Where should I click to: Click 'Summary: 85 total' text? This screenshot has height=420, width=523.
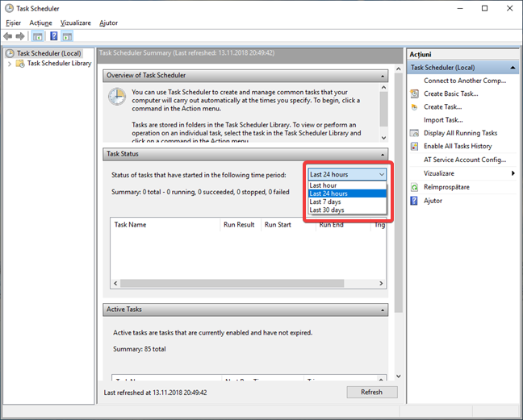click(x=139, y=349)
